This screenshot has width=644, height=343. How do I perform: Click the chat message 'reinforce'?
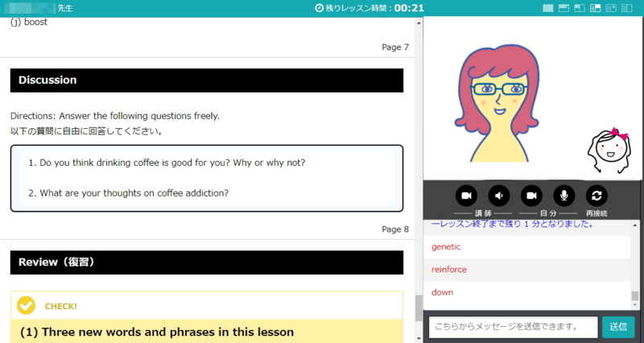449,270
